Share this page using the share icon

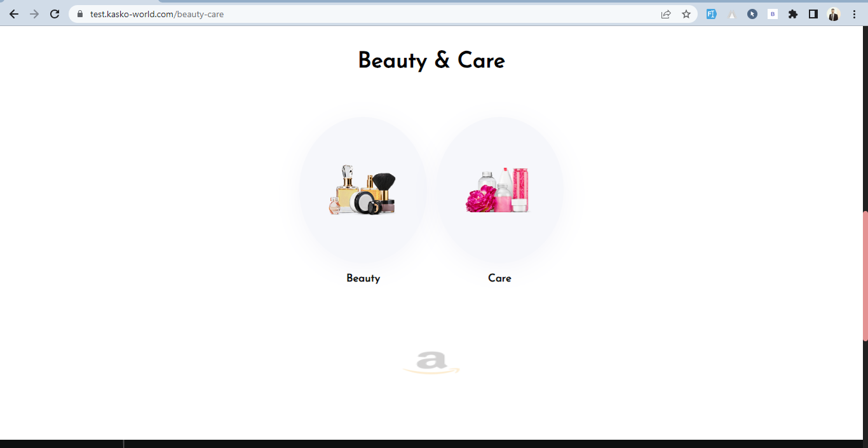click(x=666, y=14)
